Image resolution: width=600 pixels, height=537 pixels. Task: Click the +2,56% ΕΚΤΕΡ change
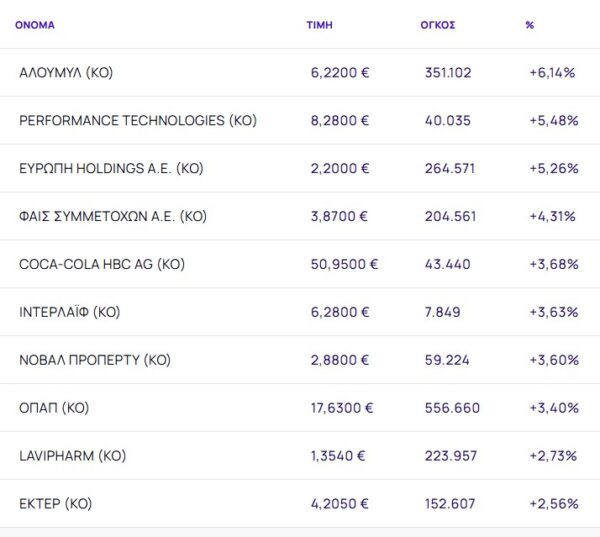(553, 504)
